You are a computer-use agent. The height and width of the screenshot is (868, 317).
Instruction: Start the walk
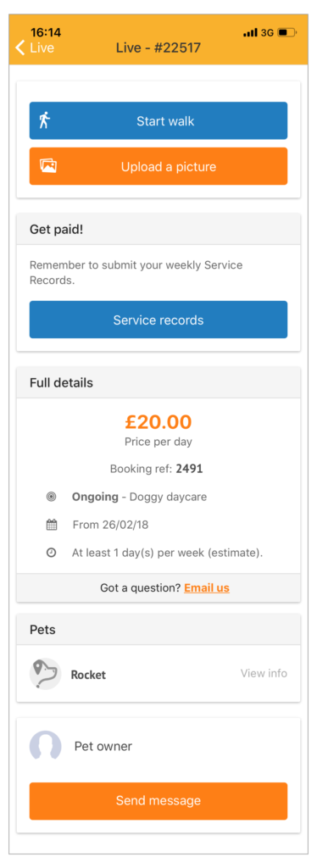coord(158,120)
